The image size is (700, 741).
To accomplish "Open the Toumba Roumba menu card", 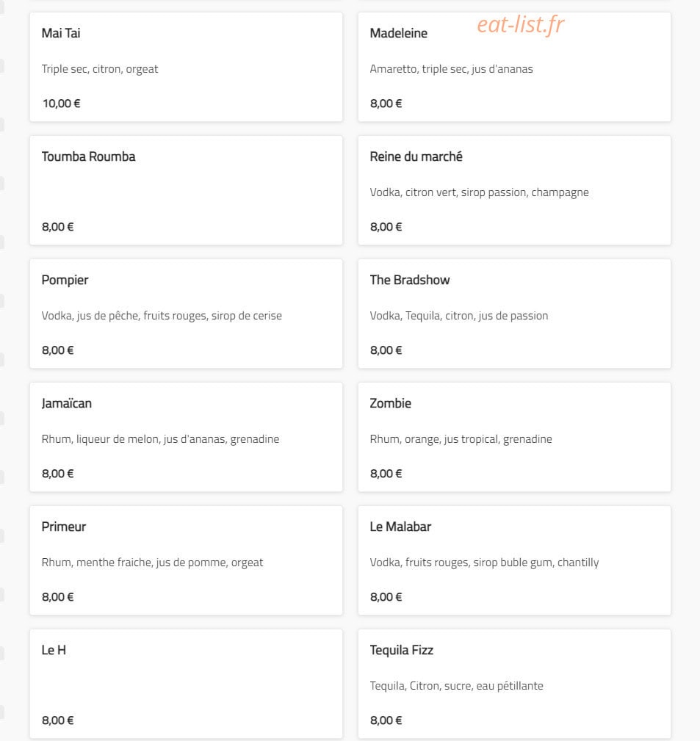I will 186,190.
